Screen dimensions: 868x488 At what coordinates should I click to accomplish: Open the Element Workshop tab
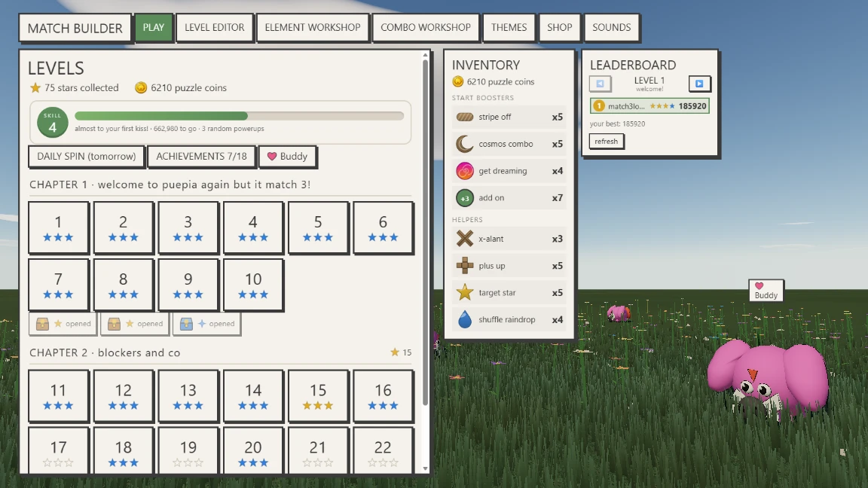(x=312, y=27)
